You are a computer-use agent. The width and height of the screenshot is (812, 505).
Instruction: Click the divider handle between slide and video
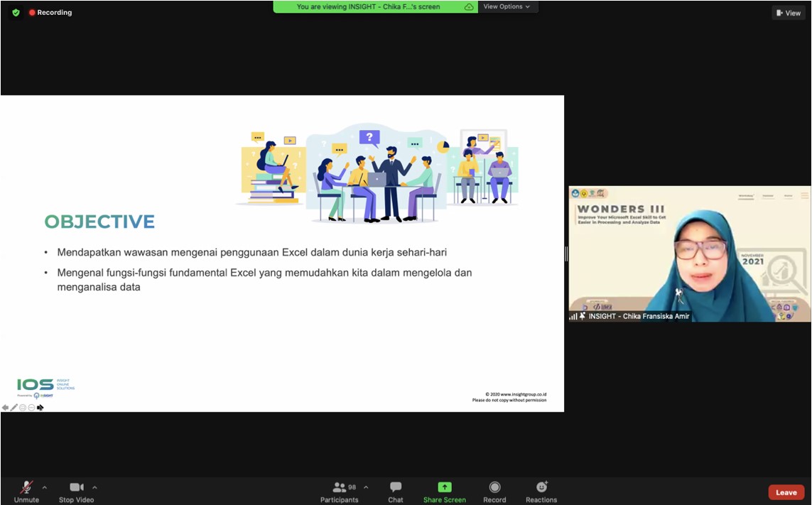(566, 254)
